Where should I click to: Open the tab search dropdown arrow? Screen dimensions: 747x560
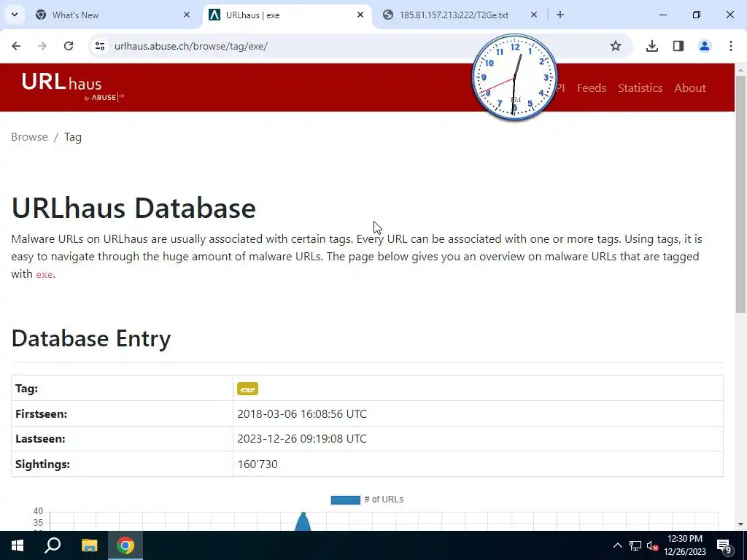coord(15,15)
